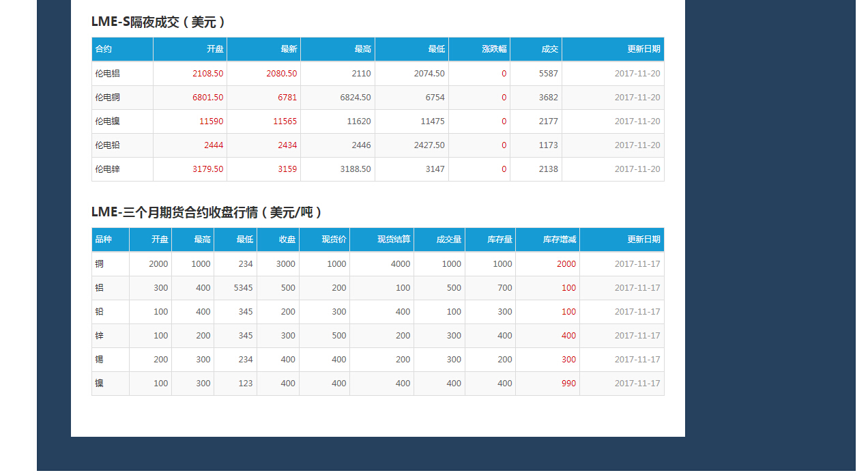This screenshot has height=475, width=868.
Task: Click the 库存量 column header
Action: 500,240
